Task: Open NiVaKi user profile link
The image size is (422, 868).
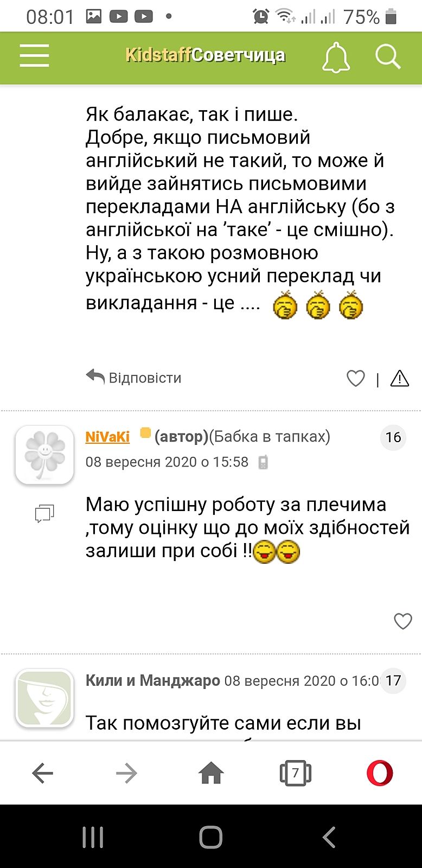Action: click(x=107, y=437)
